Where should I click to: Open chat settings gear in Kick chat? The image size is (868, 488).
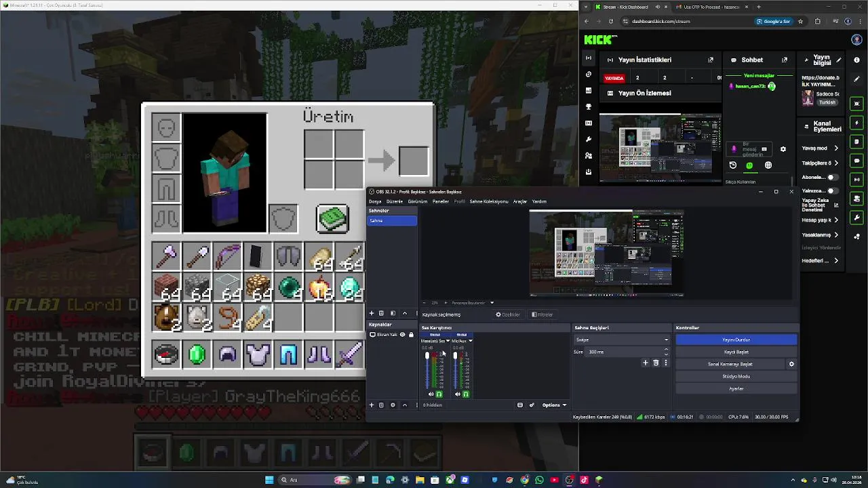(x=783, y=149)
